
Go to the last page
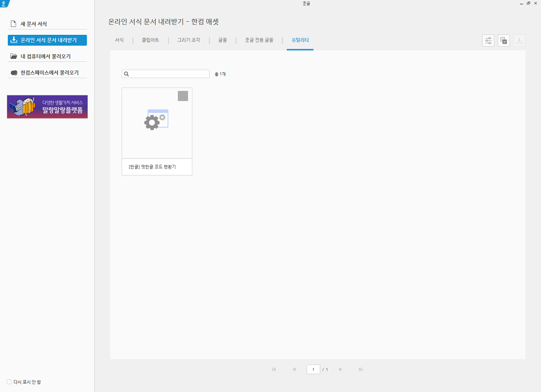(x=361, y=369)
